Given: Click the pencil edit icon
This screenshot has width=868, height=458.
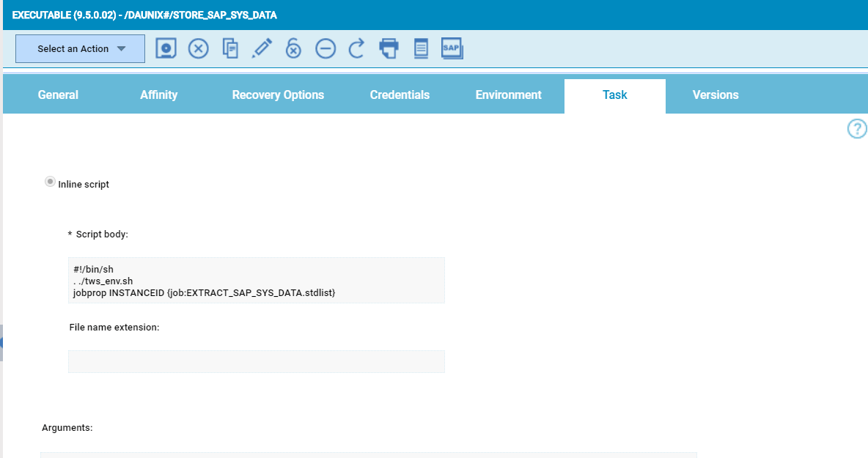Looking at the screenshot, I should 262,49.
